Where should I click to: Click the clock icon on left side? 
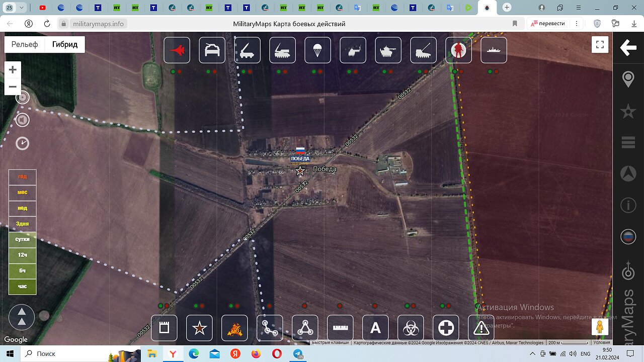pyautogui.click(x=23, y=143)
